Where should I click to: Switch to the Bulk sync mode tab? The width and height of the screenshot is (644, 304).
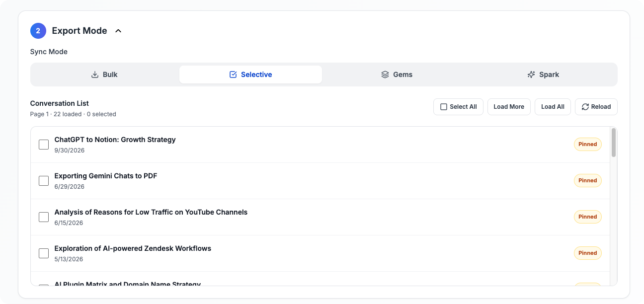point(104,75)
